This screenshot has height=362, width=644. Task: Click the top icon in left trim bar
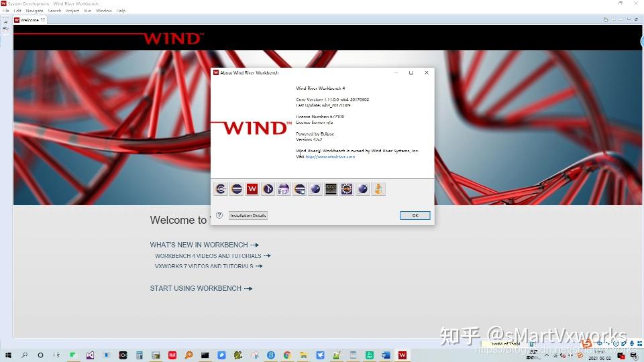pyautogui.click(x=5, y=22)
